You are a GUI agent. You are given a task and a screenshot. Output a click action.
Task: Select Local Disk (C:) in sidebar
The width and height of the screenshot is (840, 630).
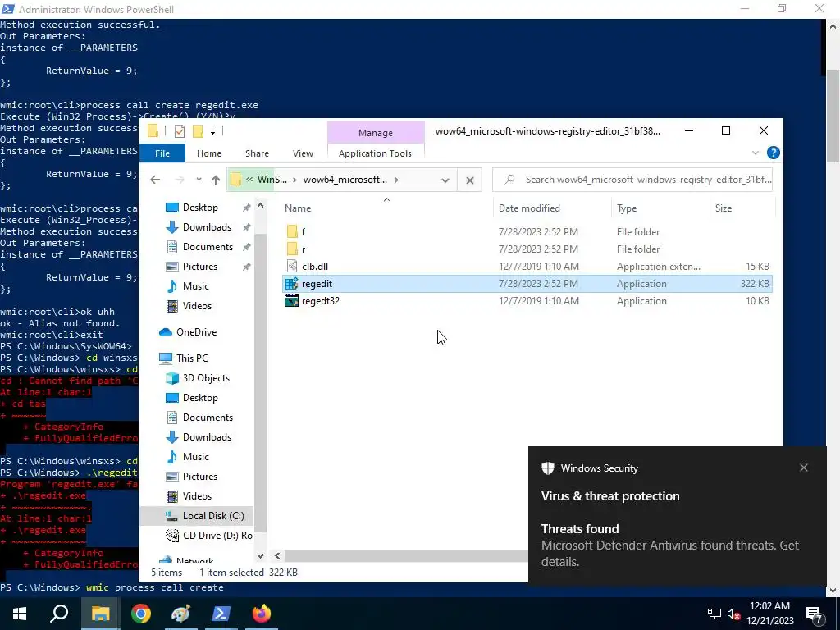pos(213,516)
